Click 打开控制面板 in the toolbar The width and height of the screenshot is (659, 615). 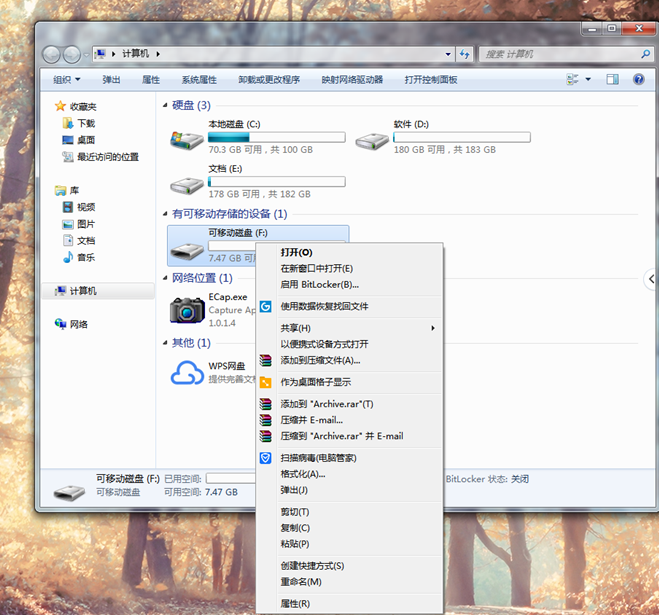pos(431,79)
